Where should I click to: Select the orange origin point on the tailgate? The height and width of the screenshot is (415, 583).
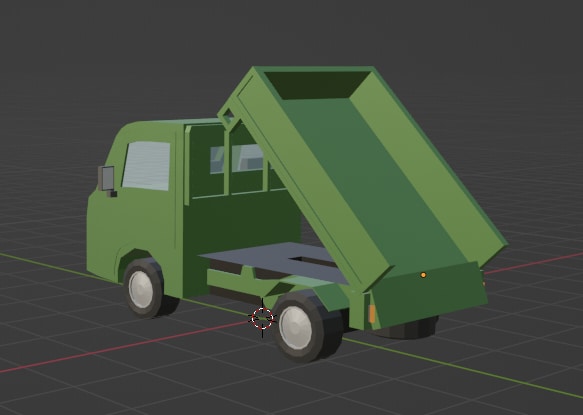(423, 275)
